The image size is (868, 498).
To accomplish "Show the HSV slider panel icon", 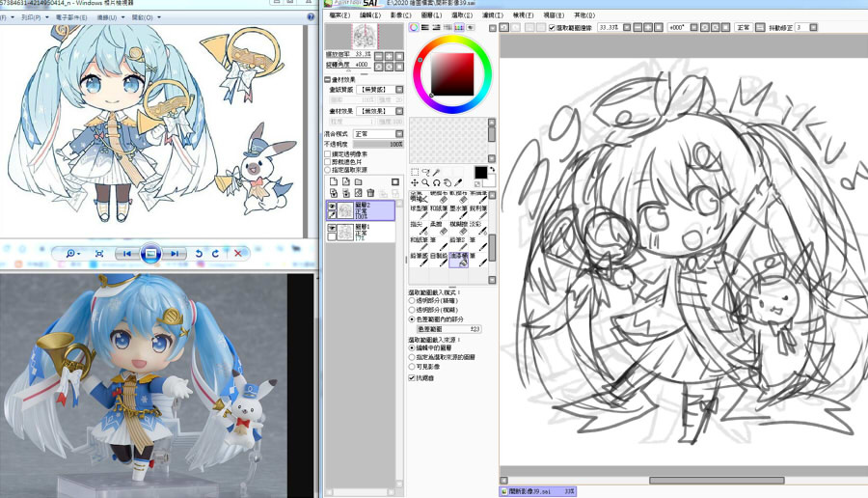I will coord(436,27).
